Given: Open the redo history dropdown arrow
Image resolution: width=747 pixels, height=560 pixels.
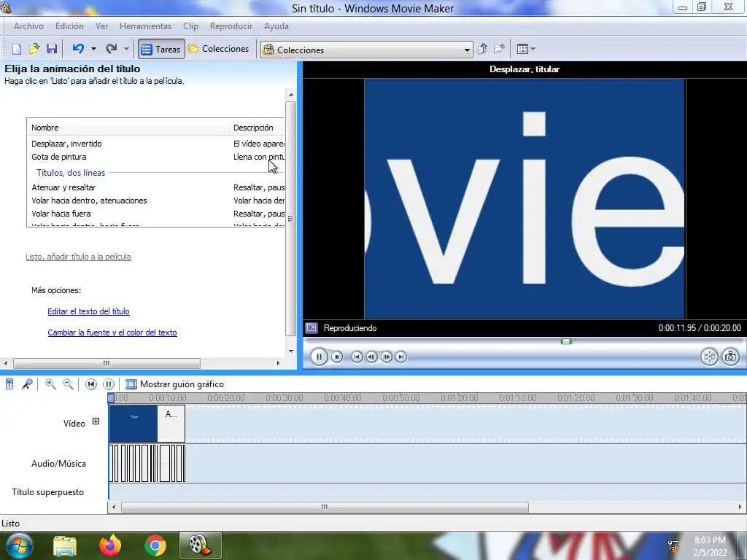Looking at the screenshot, I should [x=126, y=49].
